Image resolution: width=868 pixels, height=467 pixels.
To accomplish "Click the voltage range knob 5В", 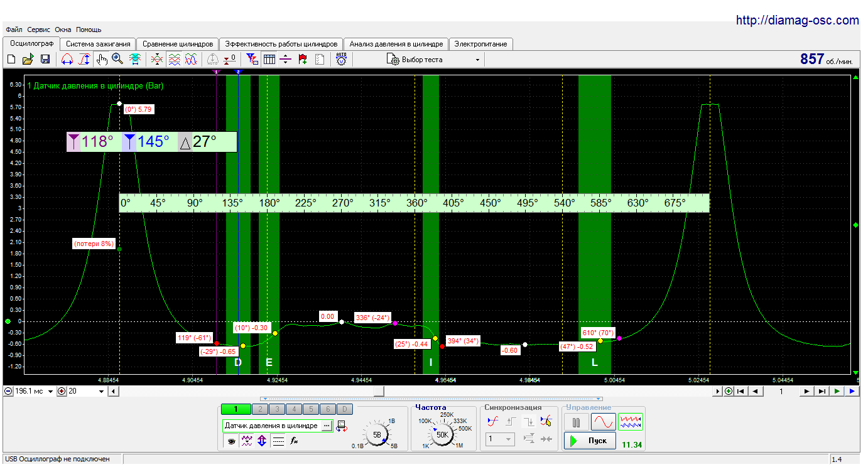I will click(377, 434).
